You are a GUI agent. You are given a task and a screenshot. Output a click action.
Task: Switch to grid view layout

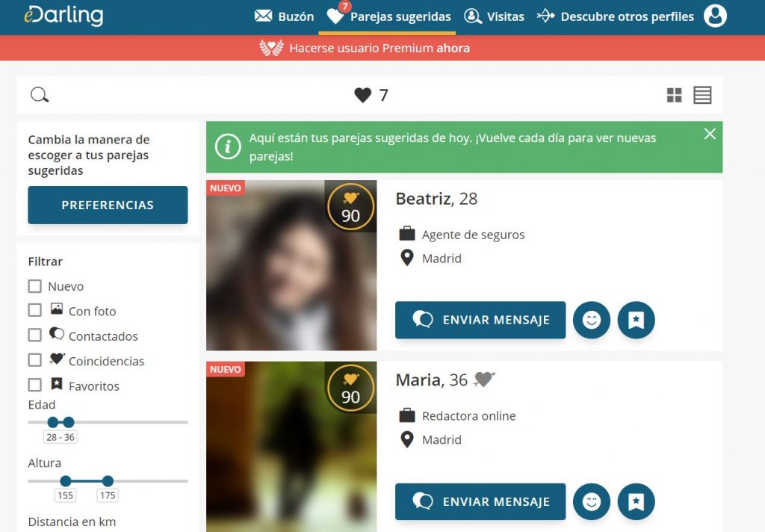coord(674,95)
